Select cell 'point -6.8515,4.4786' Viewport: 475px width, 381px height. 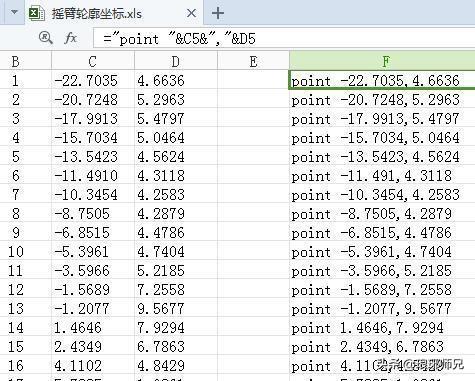[x=382, y=232]
